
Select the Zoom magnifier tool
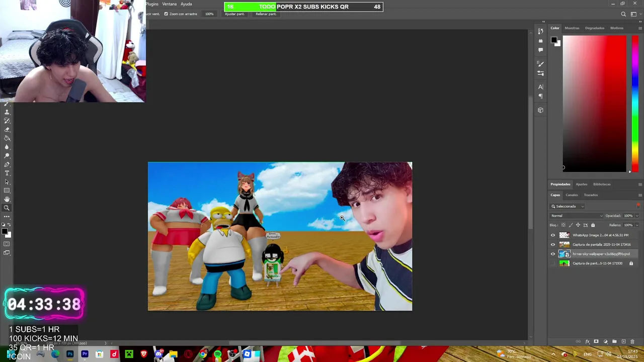[x=7, y=208]
